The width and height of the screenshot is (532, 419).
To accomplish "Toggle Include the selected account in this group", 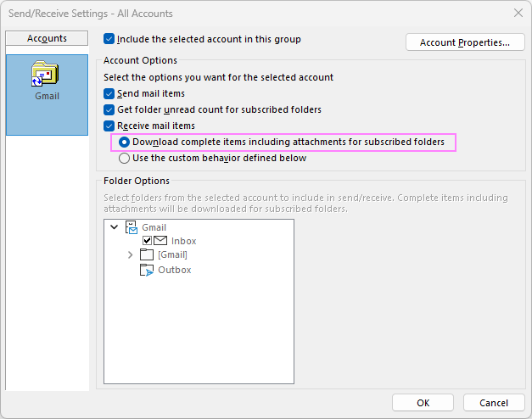I will [109, 39].
